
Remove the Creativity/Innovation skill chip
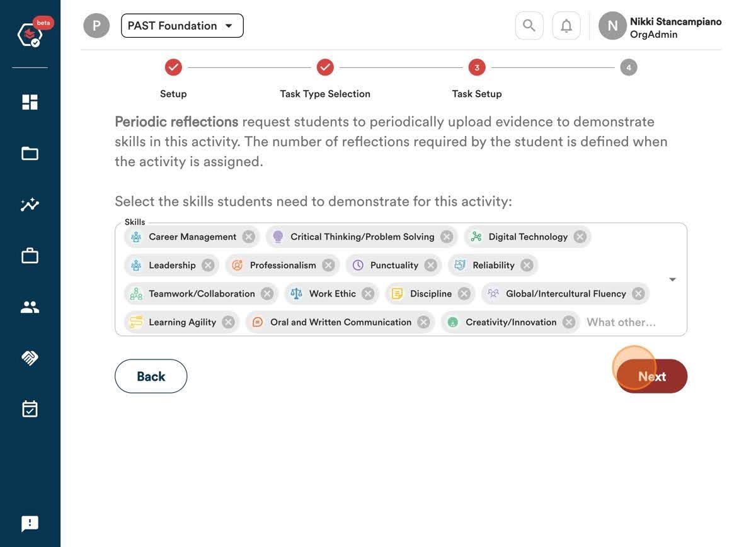569,322
